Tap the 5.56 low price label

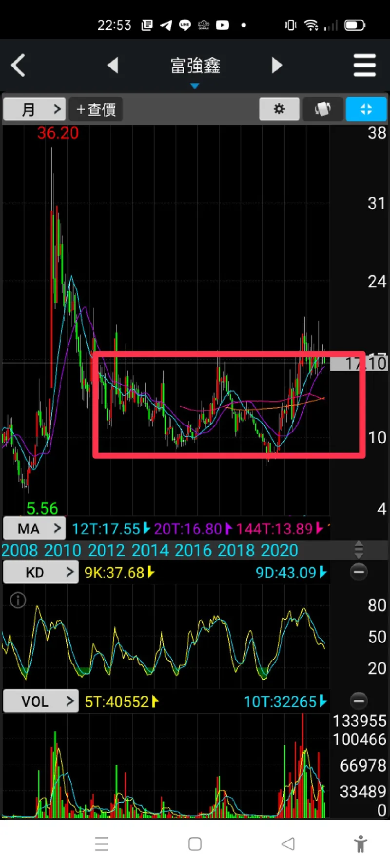pyautogui.click(x=42, y=509)
